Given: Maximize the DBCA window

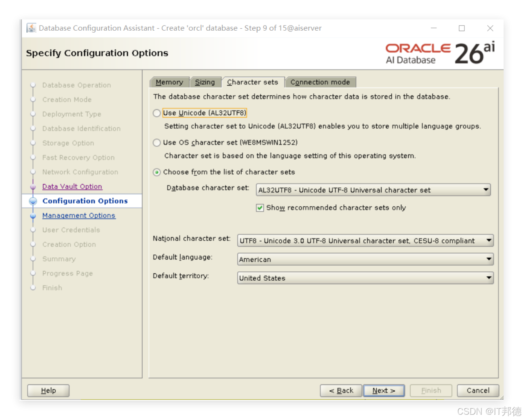Looking at the screenshot, I should tap(462, 28).
